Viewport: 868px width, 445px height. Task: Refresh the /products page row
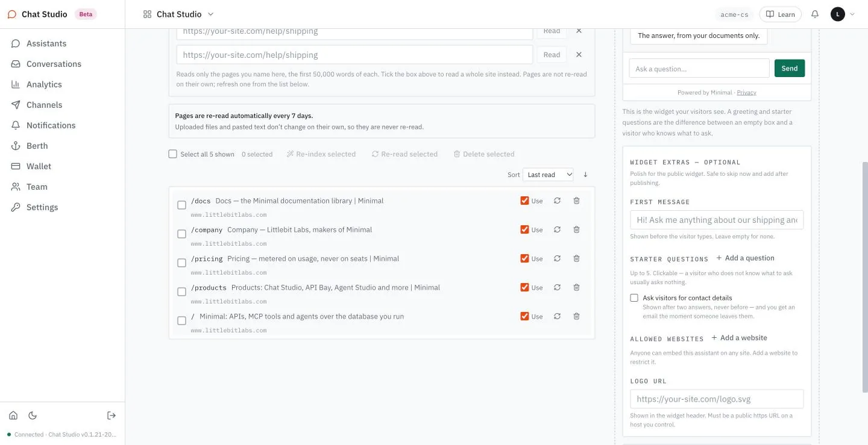[557, 287]
